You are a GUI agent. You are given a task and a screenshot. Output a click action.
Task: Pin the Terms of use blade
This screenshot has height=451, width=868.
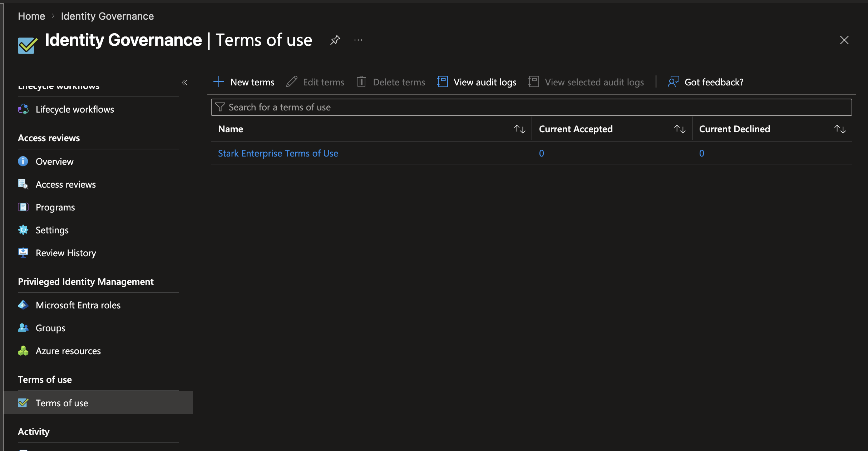tap(335, 40)
